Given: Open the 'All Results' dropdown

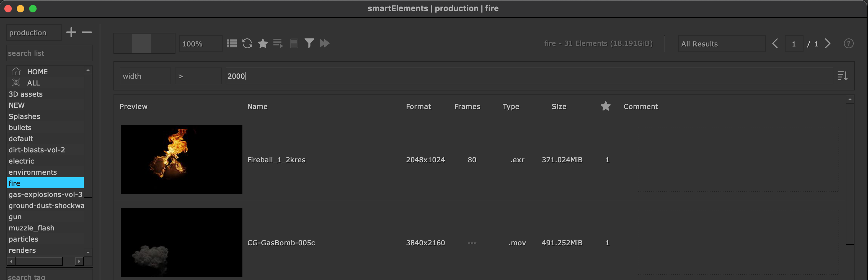Looking at the screenshot, I should coord(721,44).
